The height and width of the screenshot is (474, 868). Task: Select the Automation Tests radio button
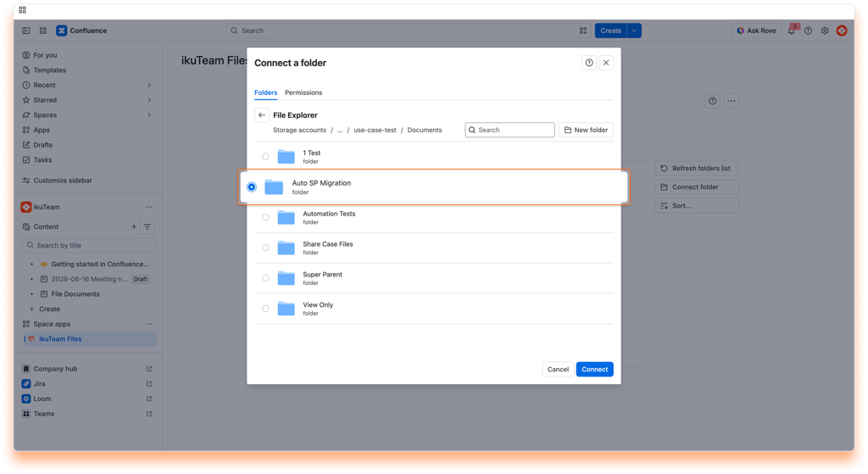[265, 218]
